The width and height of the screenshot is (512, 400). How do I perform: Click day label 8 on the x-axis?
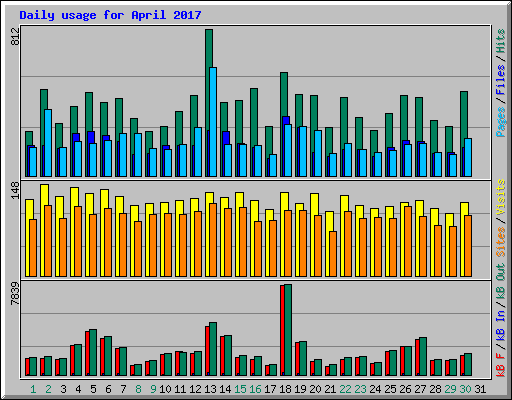tap(138, 389)
